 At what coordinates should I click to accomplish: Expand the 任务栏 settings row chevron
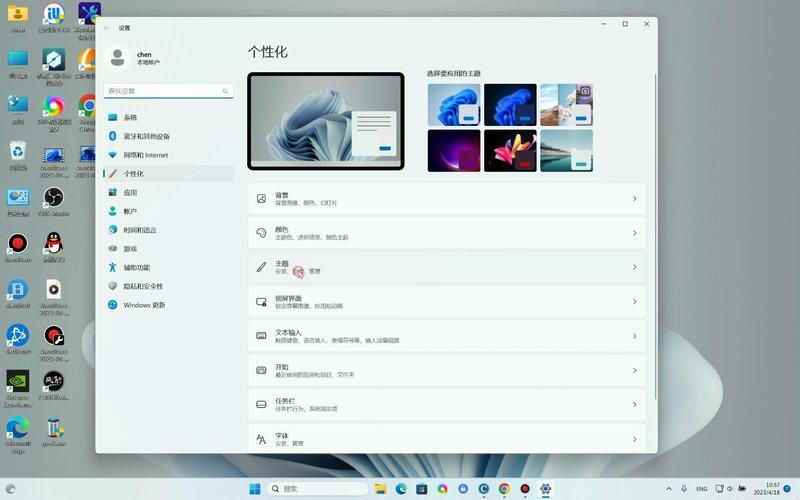click(635, 405)
